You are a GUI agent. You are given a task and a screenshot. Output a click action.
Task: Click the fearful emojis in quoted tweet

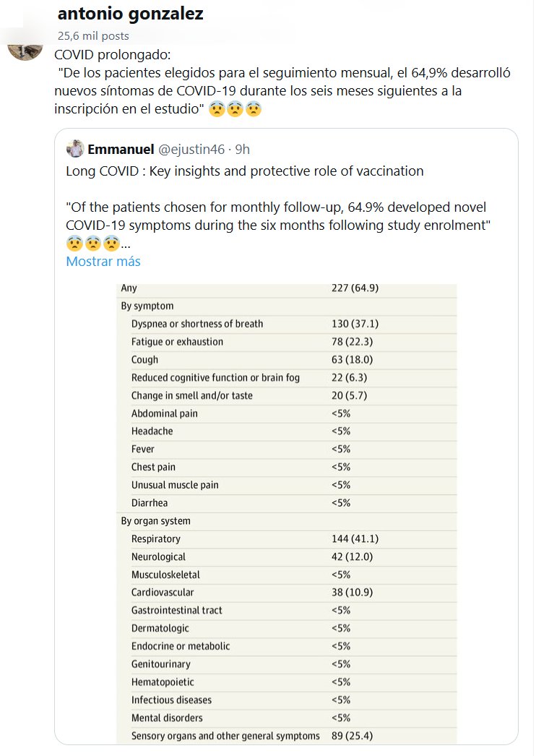tap(92, 244)
